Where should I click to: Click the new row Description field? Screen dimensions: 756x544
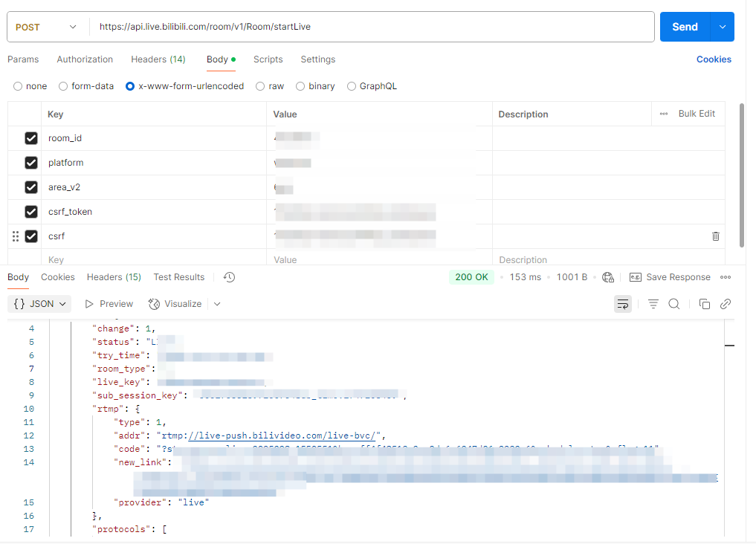point(609,259)
